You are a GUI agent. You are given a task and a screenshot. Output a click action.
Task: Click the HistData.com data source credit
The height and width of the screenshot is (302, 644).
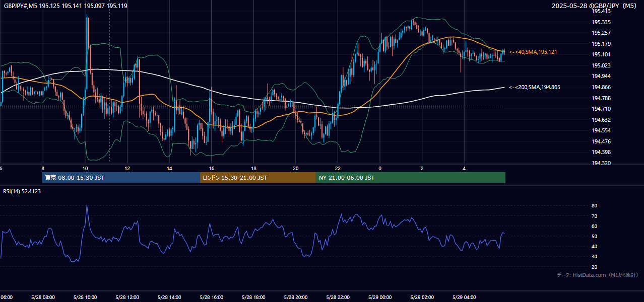pyautogui.click(x=598, y=275)
